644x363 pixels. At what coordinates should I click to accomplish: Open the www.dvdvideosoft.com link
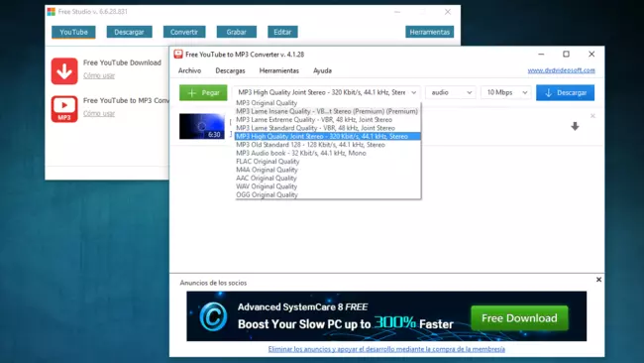[x=562, y=70]
